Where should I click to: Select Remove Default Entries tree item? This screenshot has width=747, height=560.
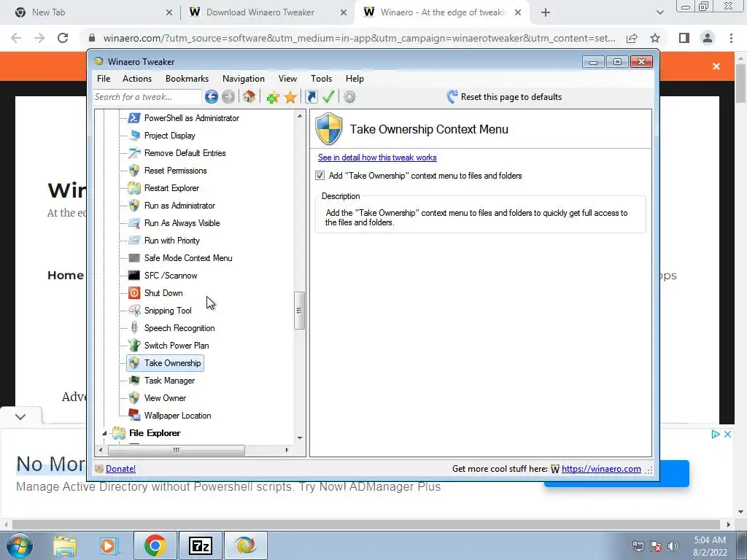[185, 153]
